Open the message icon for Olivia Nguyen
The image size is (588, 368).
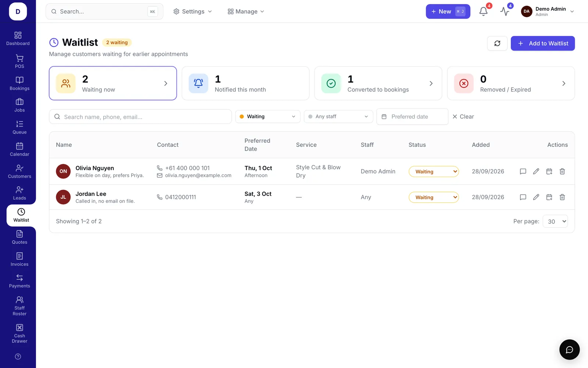pyautogui.click(x=523, y=171)
